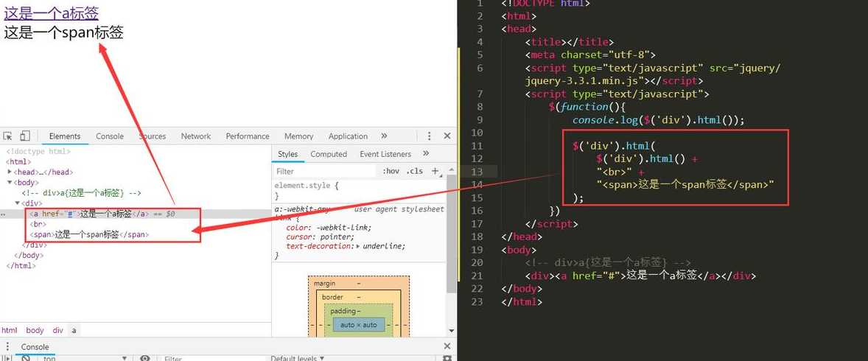The width and height of the screenshot is (868, 361).
Task: Open the Memory tab
Action: (x=299, y=136)
